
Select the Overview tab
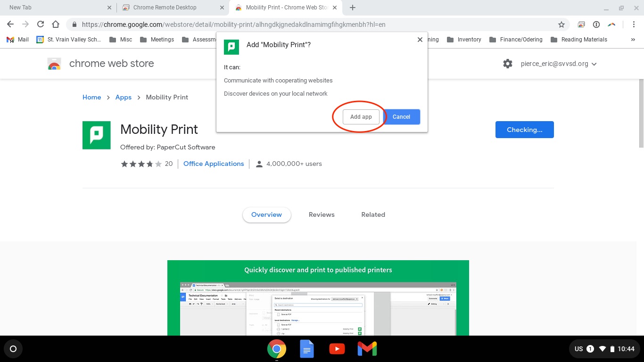coord(266,214)
